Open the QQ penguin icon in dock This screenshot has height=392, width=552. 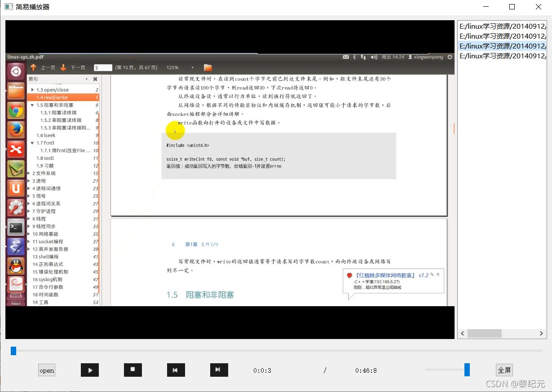[x=16, y=266]
